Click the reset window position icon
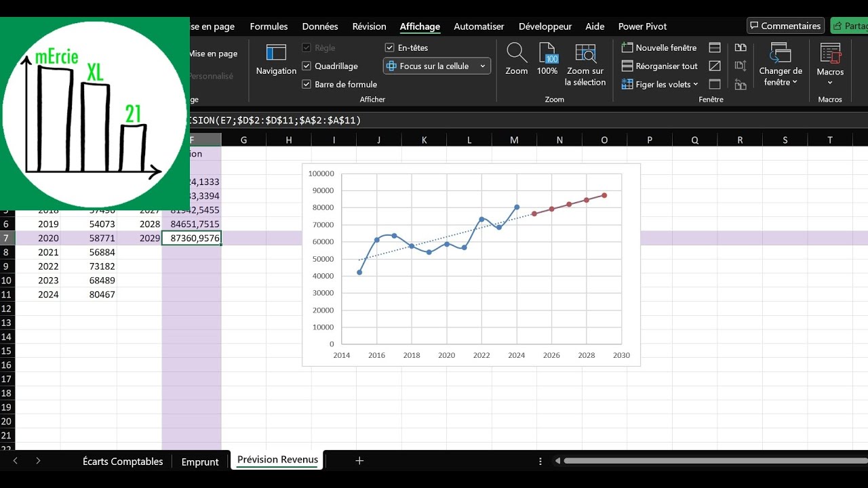 (741, 84)
